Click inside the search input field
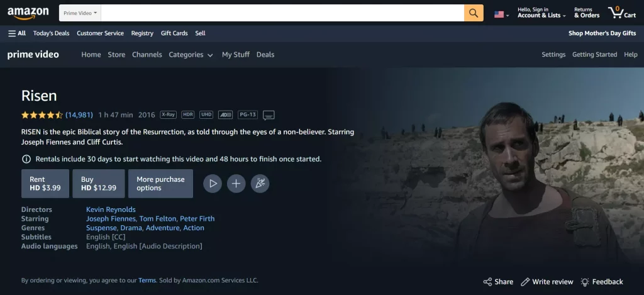The width and height of the screenshot is (644, 295). [x=282, y=13]
